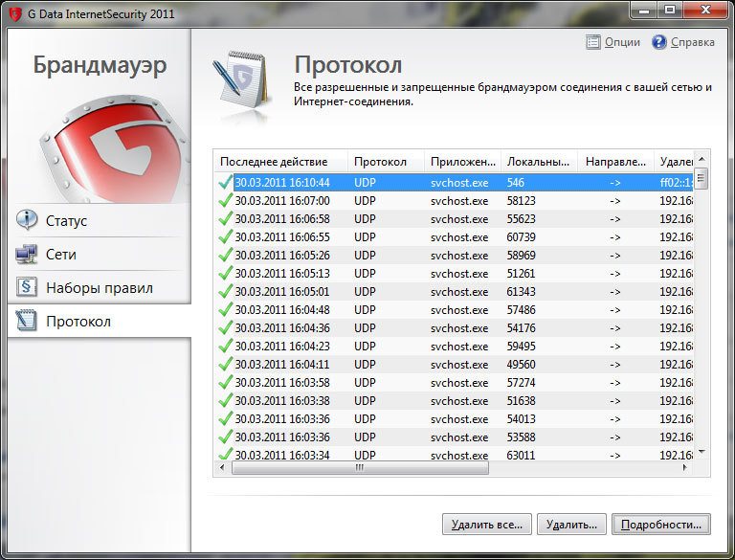Select the row with local port 58969
Screen dimensions: 735x560
click(455, 256)
